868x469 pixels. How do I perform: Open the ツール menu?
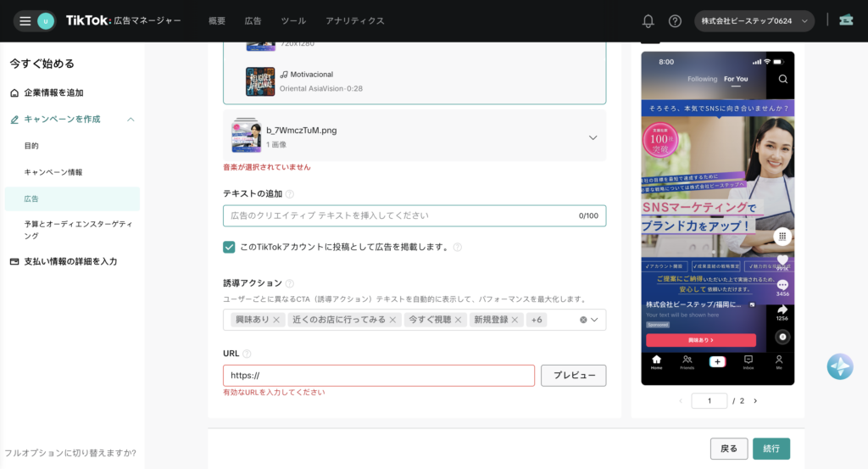[x=293, y=21]
